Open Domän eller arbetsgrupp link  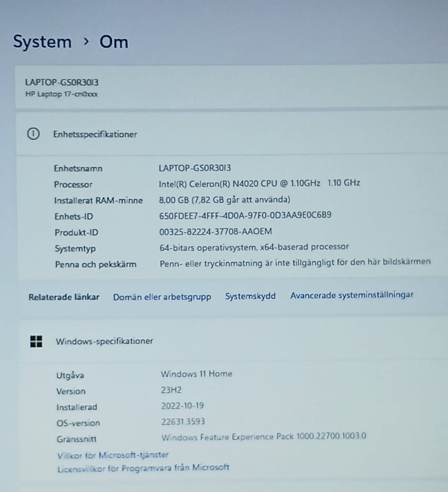(x=162, y=297)
